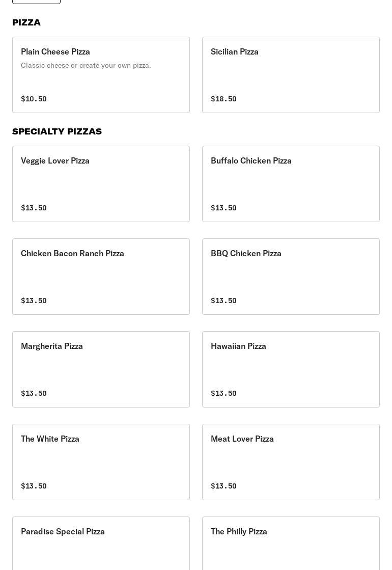392x570 pixels.
Task: Click the partially visible button above PIZZA
Action: click(36, 2)
